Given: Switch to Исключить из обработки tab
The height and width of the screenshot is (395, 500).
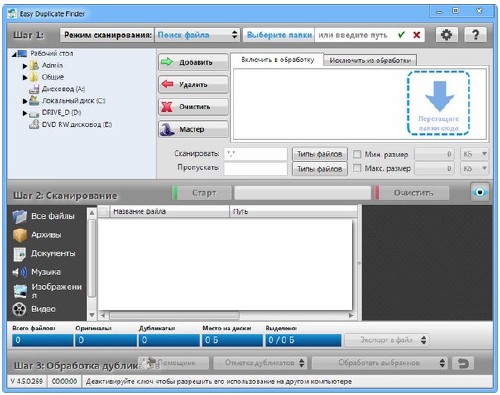Looking at the screenshot, I should (x=370, y=60).
